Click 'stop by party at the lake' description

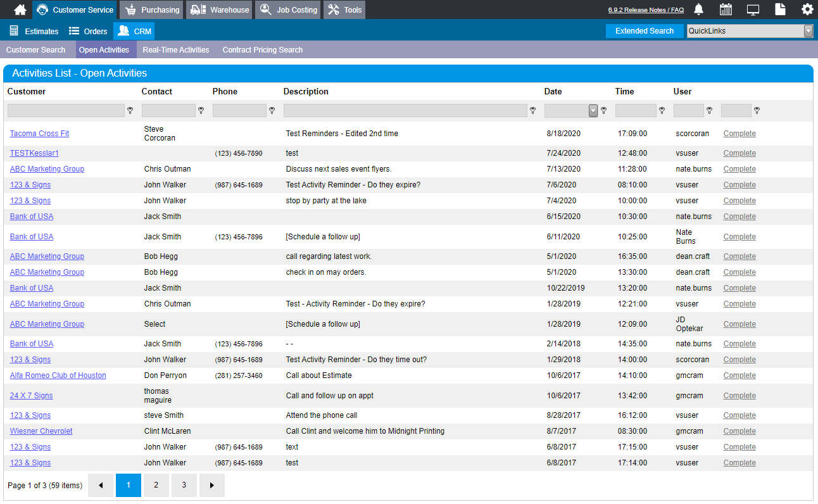pyautogui.click(x=326, y=201)
